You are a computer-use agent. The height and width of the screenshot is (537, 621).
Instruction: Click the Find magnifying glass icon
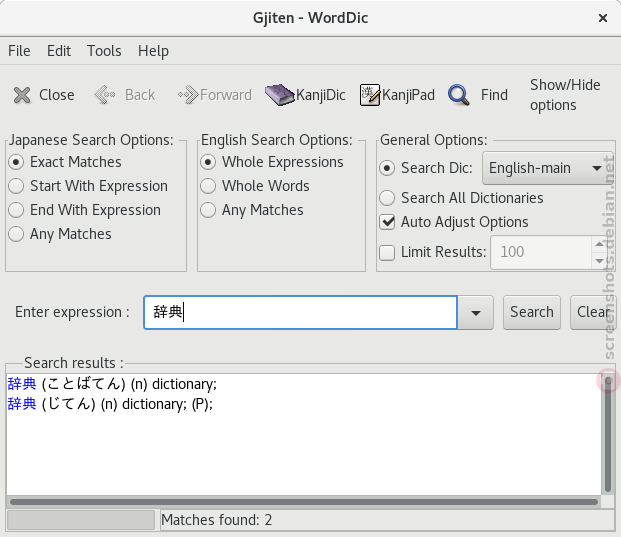click(x=459, y=95)
